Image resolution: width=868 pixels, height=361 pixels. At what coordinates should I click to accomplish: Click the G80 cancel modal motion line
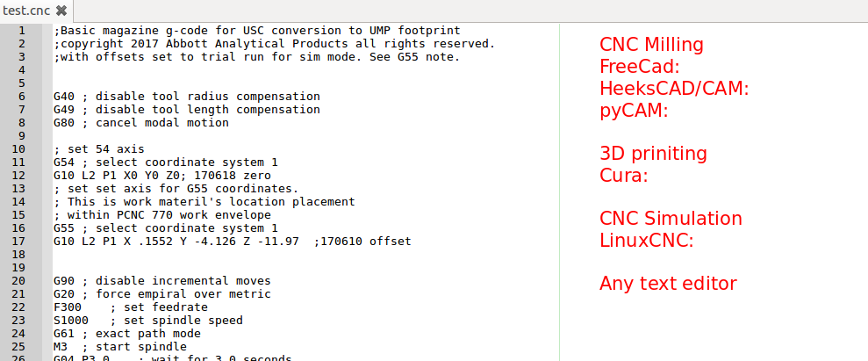pos(140,123)
